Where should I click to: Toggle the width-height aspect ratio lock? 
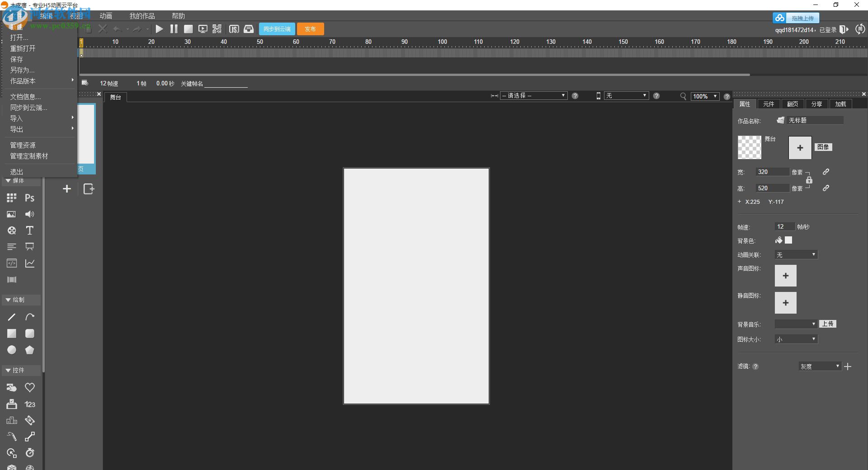809,180
